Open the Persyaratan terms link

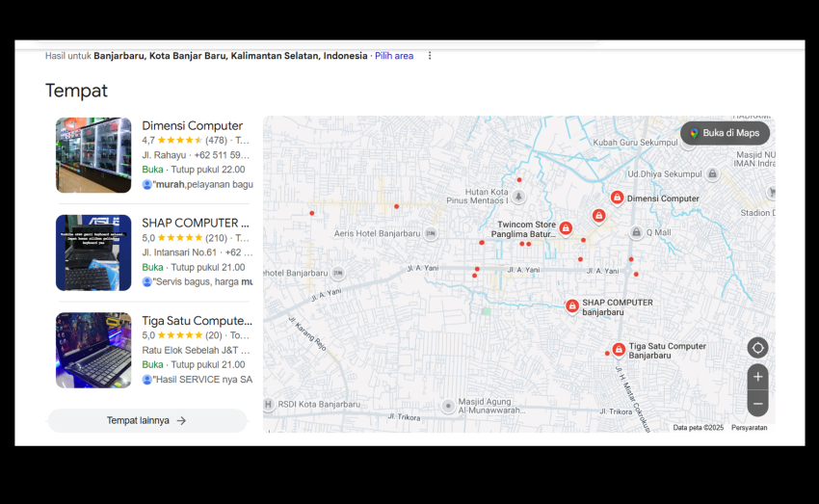(x=749, y=427)
